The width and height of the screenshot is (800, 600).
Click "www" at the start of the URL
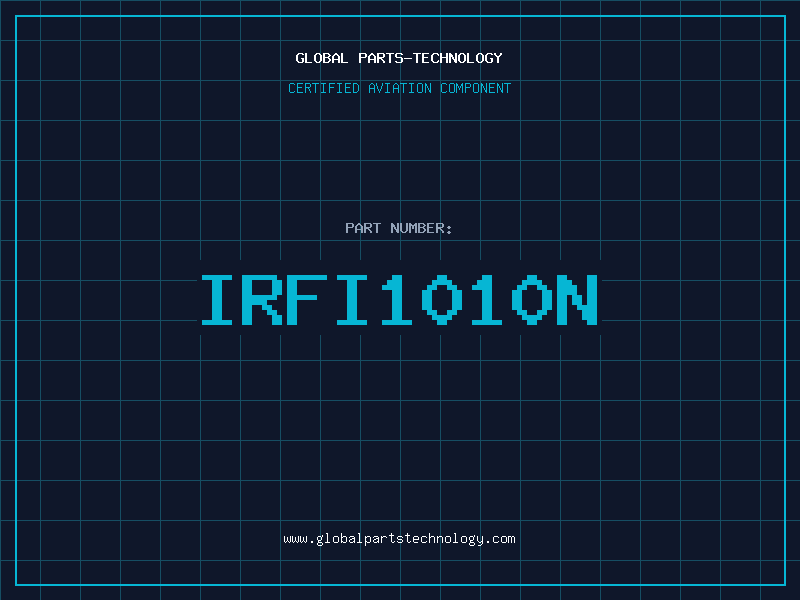click(x=294, y=539)
